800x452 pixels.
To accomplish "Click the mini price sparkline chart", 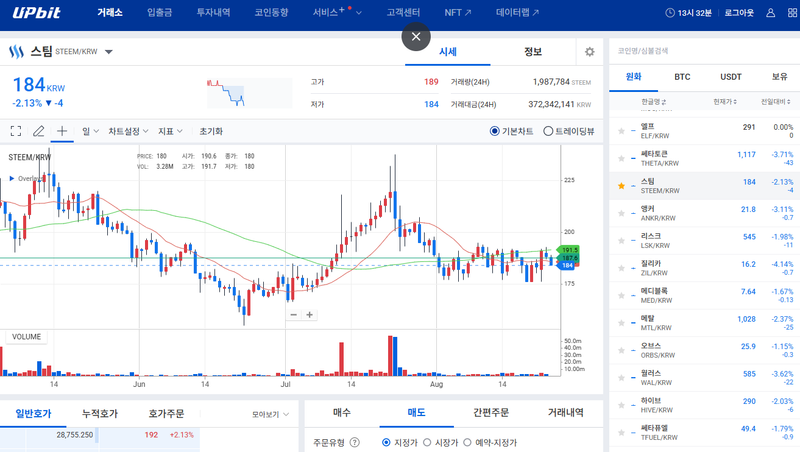I will [249, 92].
